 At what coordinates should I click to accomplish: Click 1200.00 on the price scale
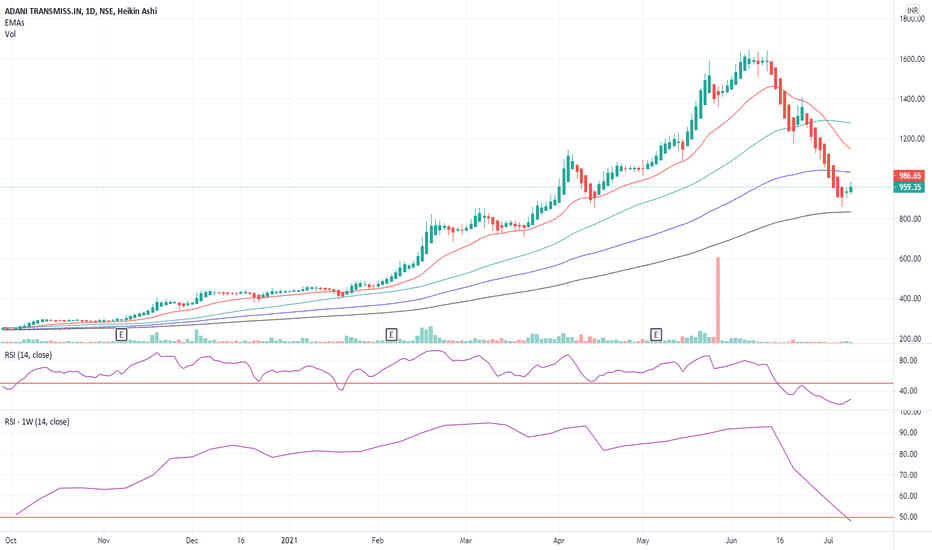click(x=912, y=139)
